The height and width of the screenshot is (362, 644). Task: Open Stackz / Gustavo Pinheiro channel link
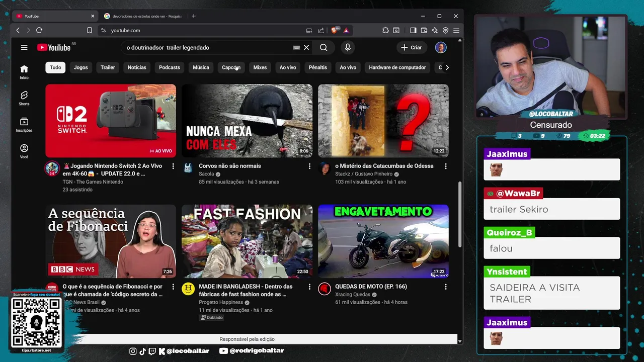pos(364,174)
